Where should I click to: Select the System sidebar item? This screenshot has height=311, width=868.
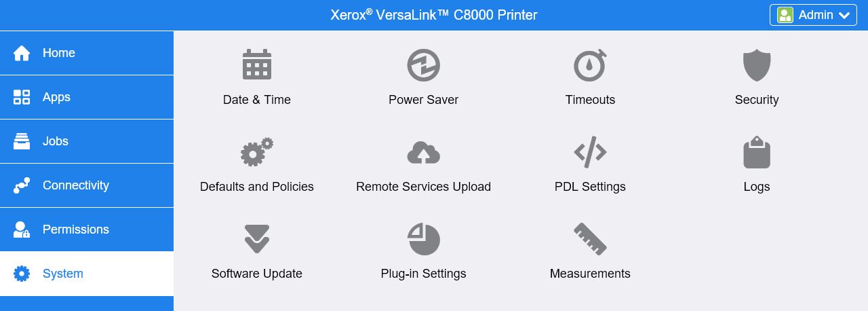tap(87, 274)
